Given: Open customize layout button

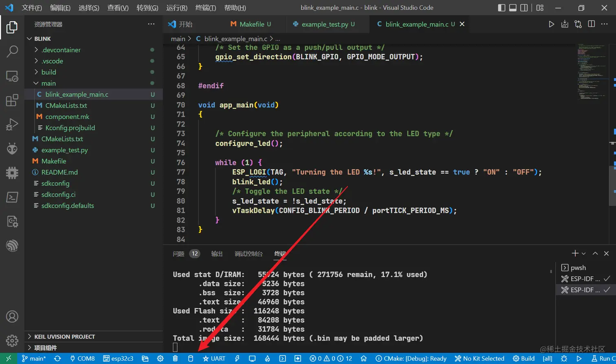Looking at the screenshot, I should tap(540, 8).
